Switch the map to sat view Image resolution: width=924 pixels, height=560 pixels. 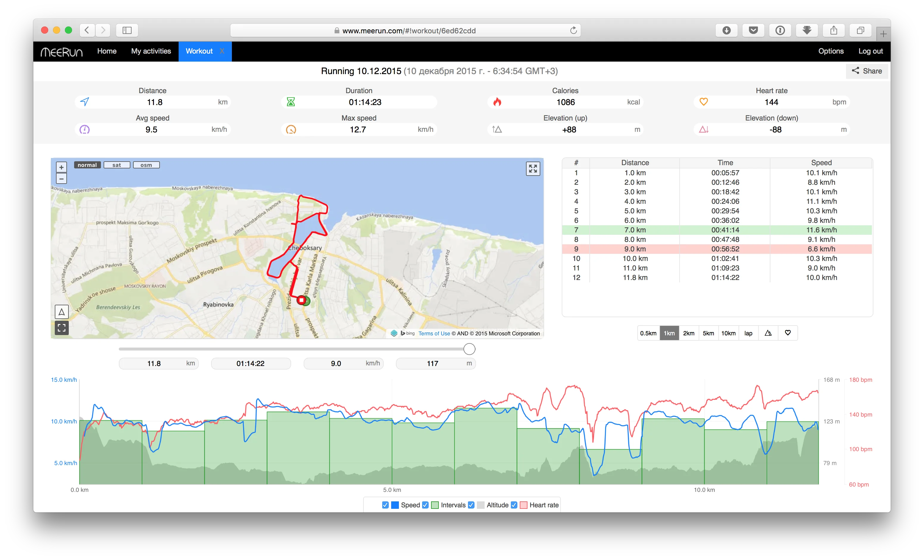tap(117, 165)
